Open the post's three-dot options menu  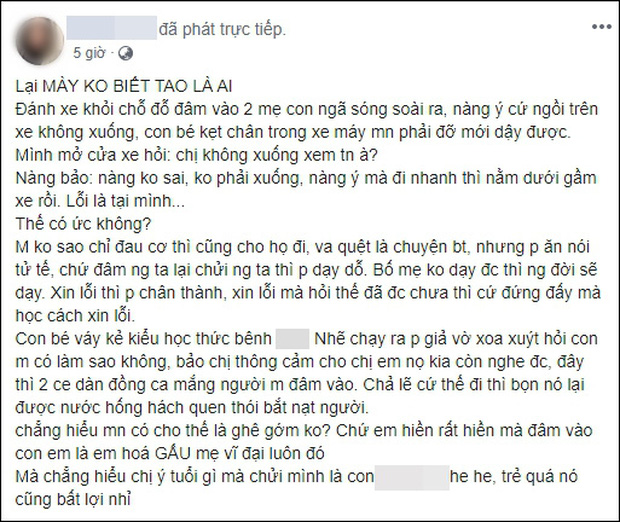click(601, 27)
